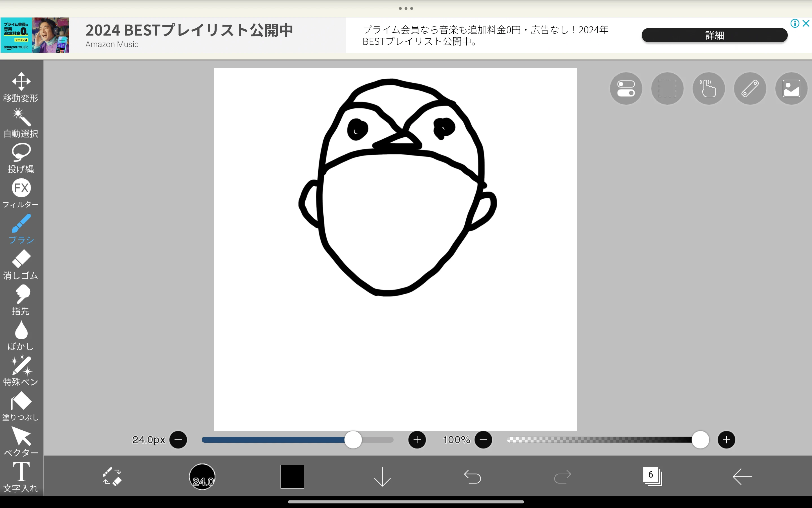Switch between brush and eraser icon
Screen dimensions: 812x508
112,476
